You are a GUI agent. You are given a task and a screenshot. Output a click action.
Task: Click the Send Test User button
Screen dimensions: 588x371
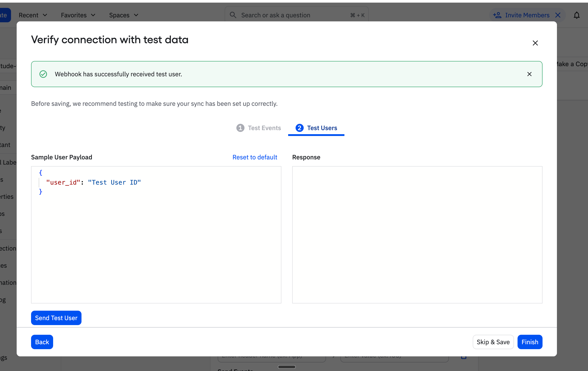click(56, 318)
